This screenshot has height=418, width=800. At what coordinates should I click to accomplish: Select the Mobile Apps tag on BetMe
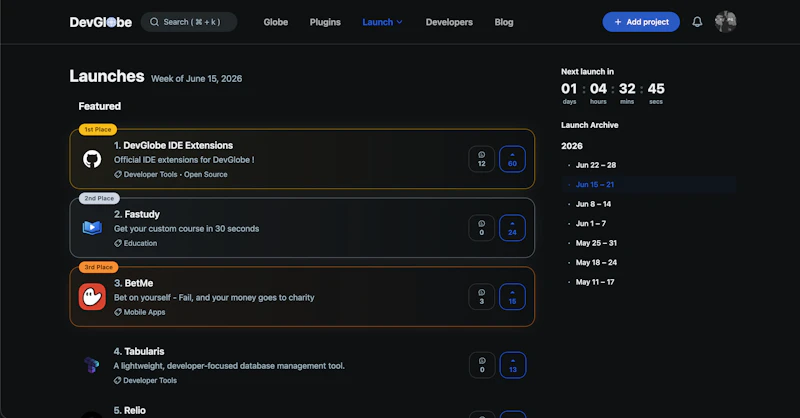[140, 312]
